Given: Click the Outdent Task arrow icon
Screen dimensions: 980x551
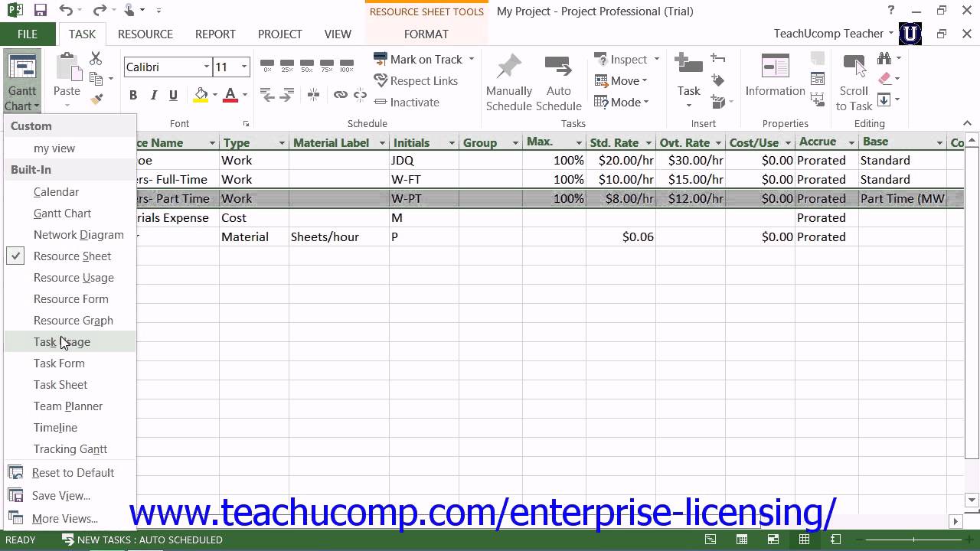Looking at the screenshot, I should [x=267, y=95].
